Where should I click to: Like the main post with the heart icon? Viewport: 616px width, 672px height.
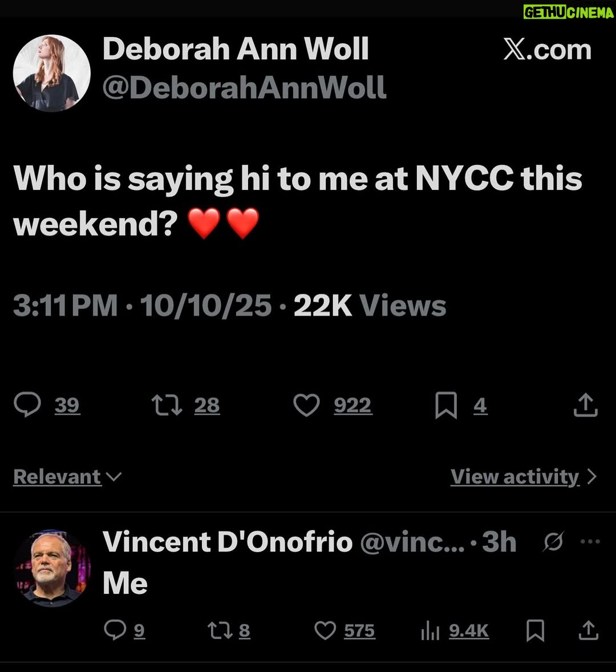tap(307, 405)
